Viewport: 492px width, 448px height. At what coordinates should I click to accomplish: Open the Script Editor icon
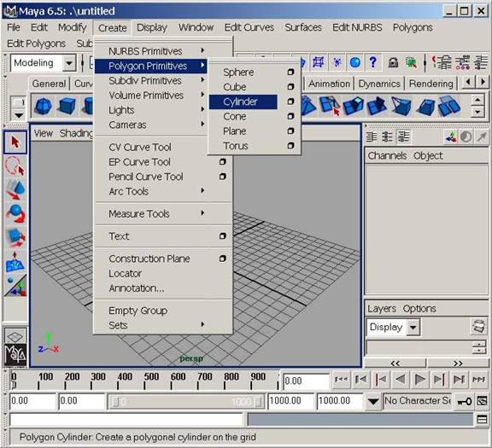pyautogui.click(x=482, y=420)
